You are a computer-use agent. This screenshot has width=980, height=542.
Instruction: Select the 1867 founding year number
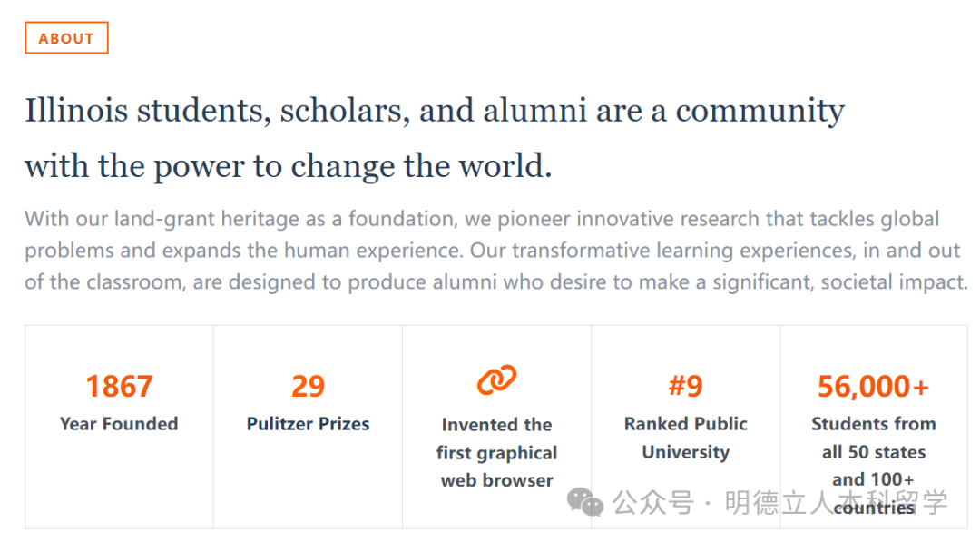[119, 387]
